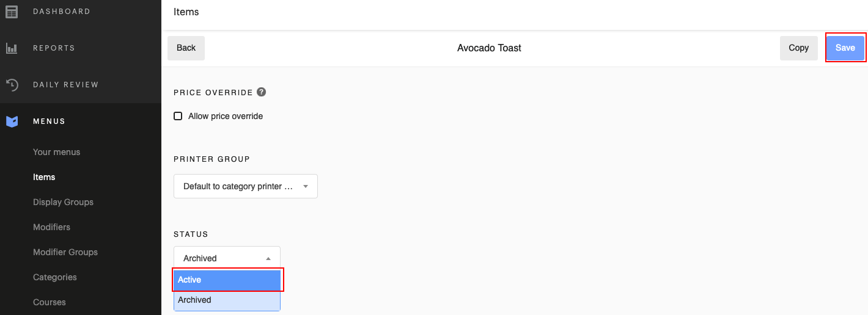Click the Menus book icon

(12, 121)
